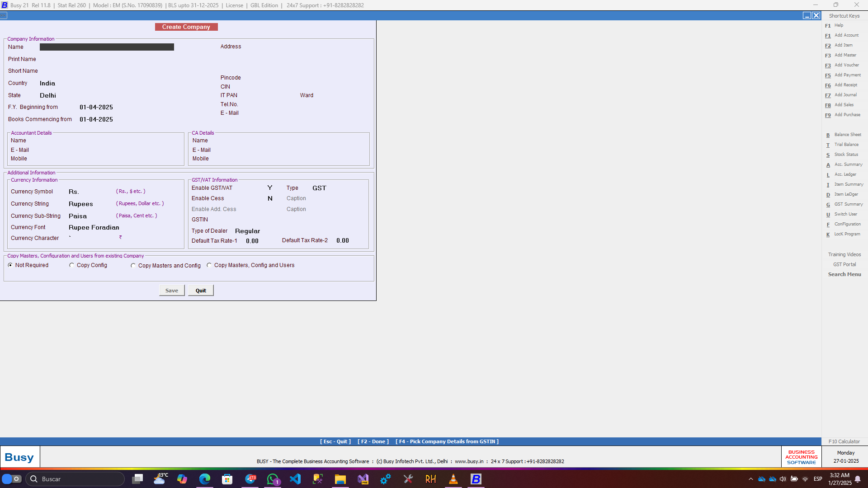Edit Currency String value Rupees
Image resolution: width=868 pixels, height=488 pixels.
[x=81, y=204]
